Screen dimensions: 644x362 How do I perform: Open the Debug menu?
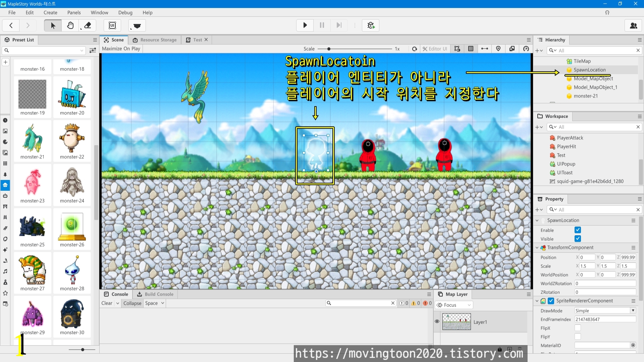coord(125,12)
